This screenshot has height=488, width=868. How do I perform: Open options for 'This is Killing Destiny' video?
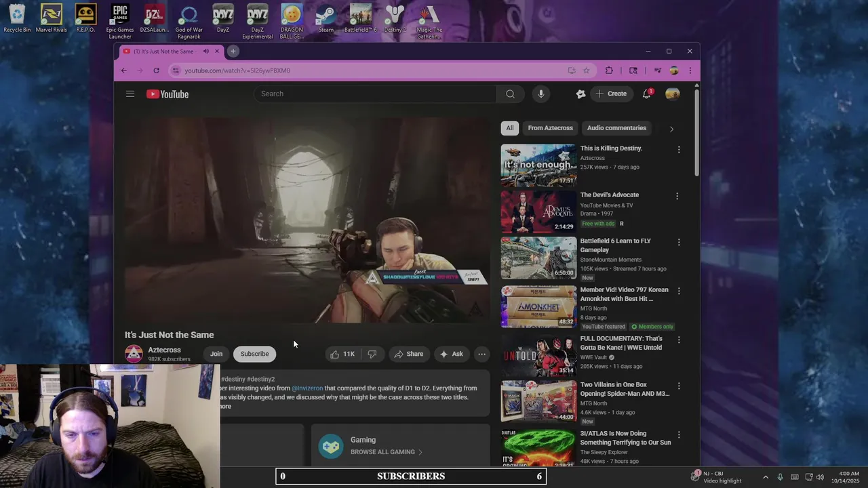pos(678,150)
